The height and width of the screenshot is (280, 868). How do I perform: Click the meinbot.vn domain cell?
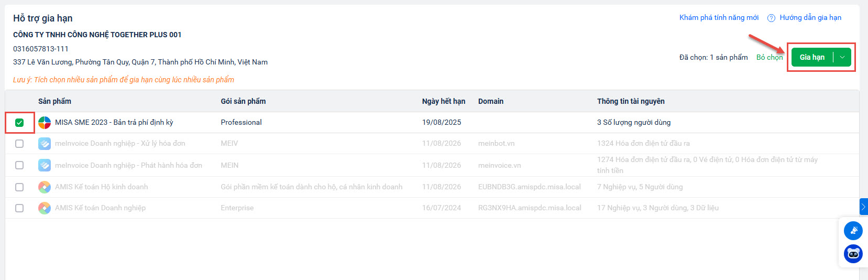point(497,143)
